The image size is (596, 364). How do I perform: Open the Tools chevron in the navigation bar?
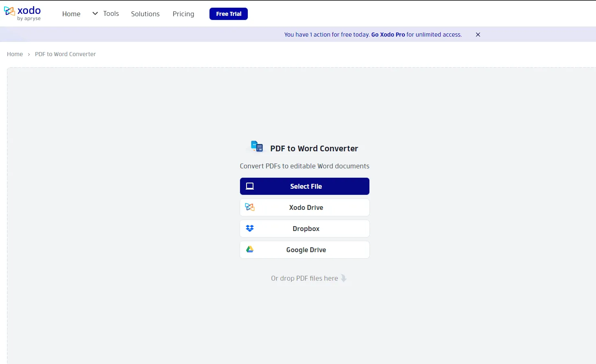click(95, 13)
